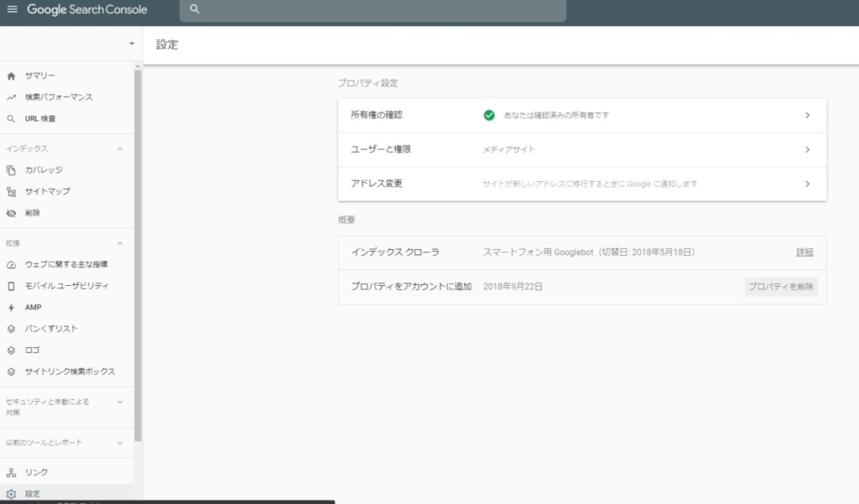Click the search magnifier icon in top bar
This screenshot has width=859, height=504.
coord(195,10)
